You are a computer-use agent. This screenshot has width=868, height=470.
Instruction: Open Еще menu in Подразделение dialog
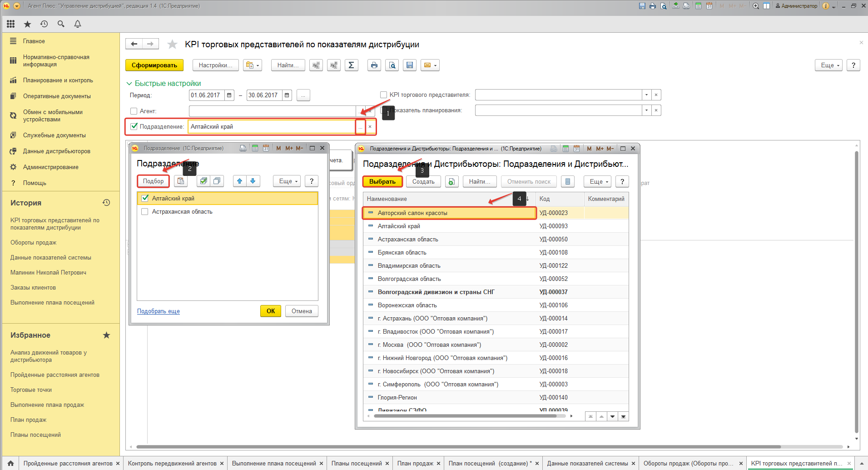coord(287,181)
